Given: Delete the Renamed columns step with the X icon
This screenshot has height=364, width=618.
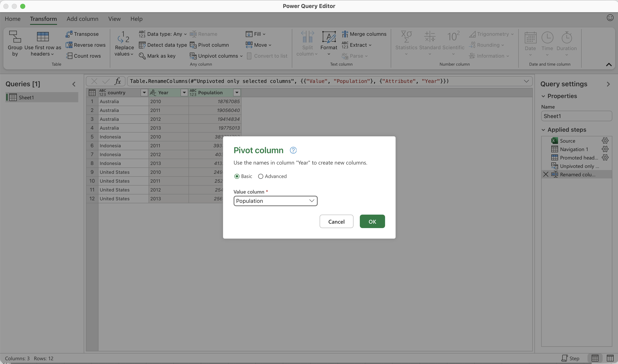Looking at the screenshot, I should (x=546, y=174).
